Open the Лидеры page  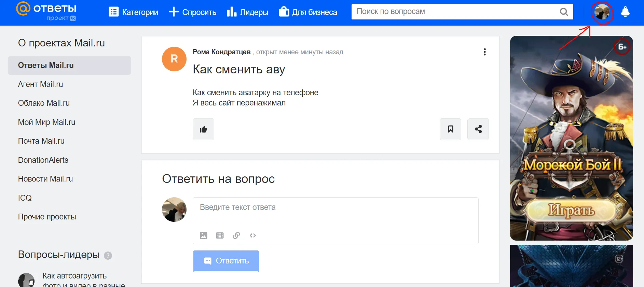click(248, 12)
